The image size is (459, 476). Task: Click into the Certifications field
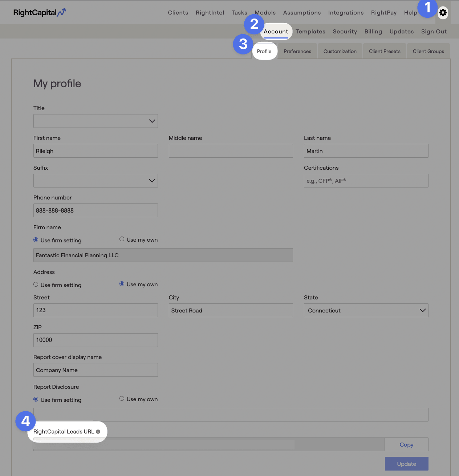[x=366, y=181]
